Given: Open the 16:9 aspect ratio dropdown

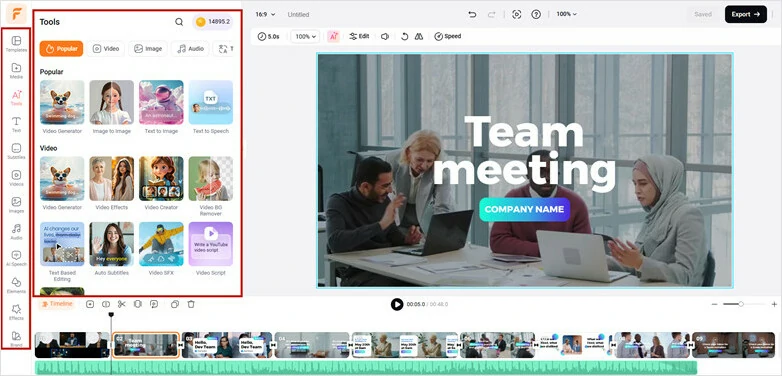Looking at the screenshot, I should point(265,14).
